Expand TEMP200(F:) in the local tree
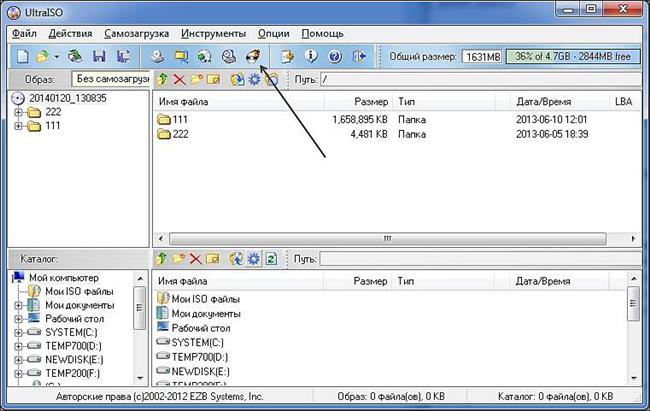The image size is (650, 411). click(x=18, y=374)
